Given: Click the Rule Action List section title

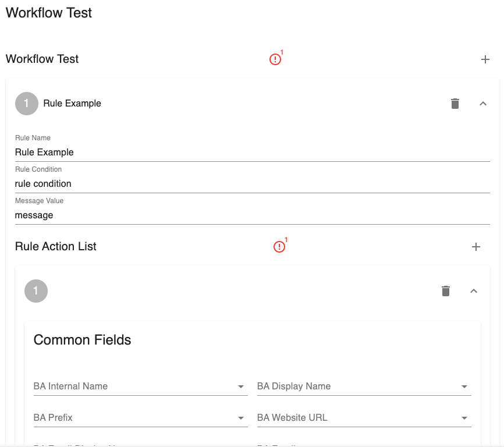Looking at the screenshot, I should (56, 247).
